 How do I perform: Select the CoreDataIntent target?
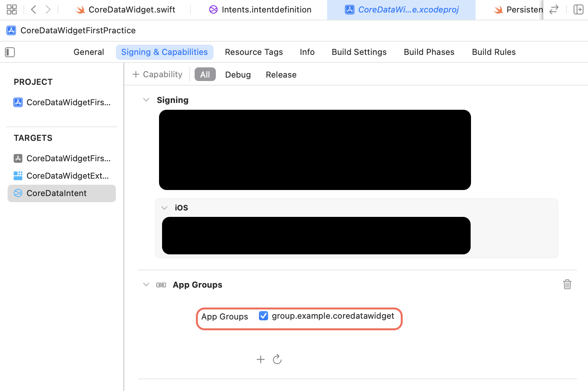click(56, 193)
